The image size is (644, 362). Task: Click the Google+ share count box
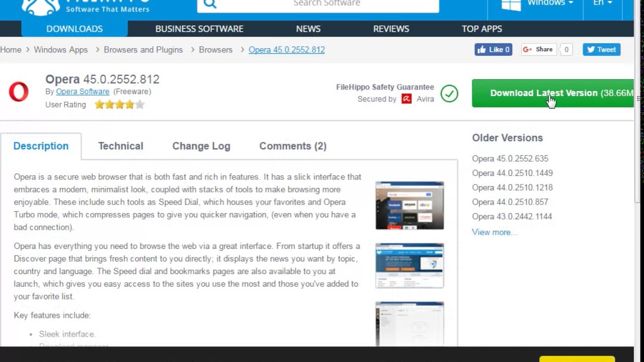pyautogui.click(x=567, y=49)
